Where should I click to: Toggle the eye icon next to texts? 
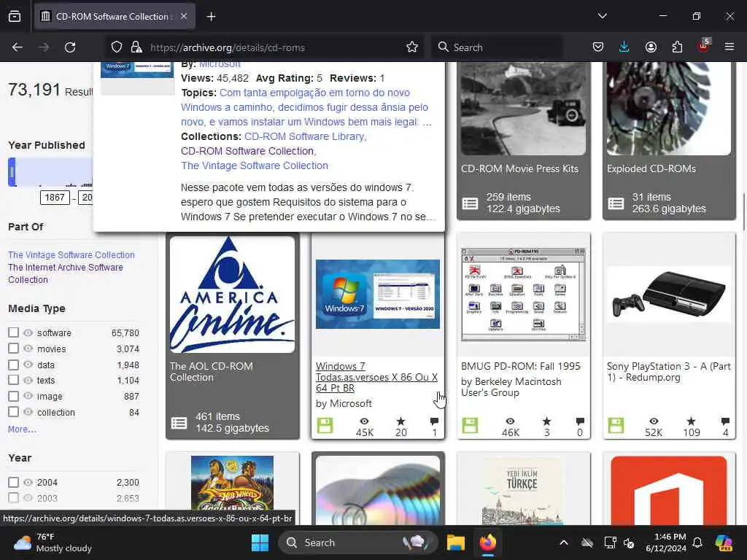pos(28,380)
